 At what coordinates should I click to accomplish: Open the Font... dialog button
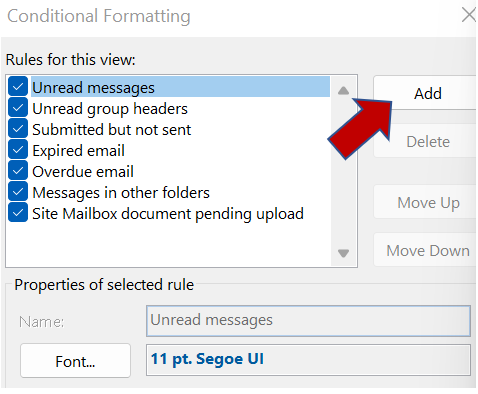click(75, 361)
